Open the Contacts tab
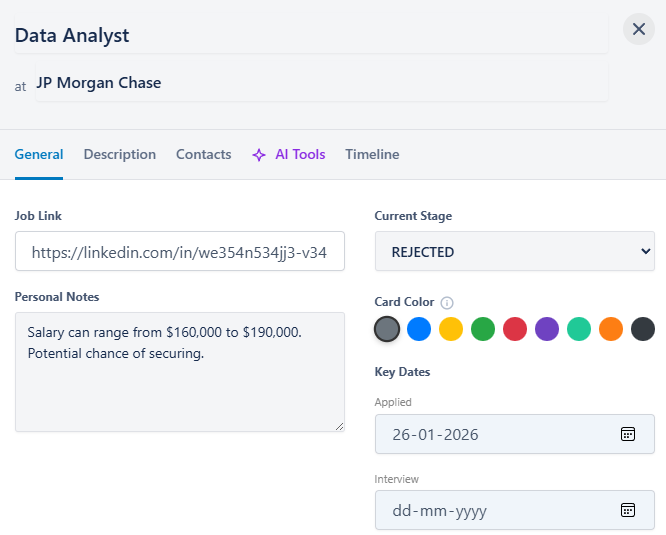666x535 pixels. pyautogui.click(x=203, y=155)
